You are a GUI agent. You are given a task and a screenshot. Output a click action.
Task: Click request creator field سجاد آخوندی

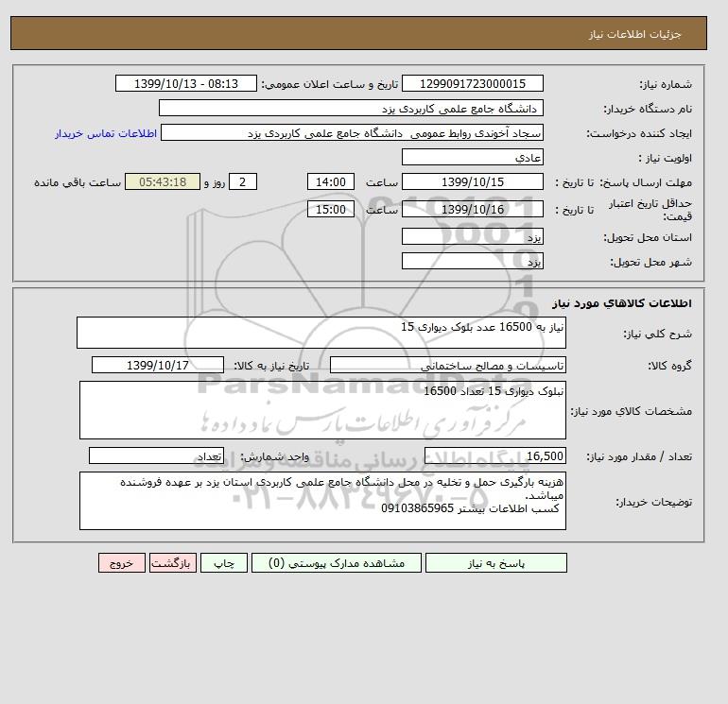(352, 132)
